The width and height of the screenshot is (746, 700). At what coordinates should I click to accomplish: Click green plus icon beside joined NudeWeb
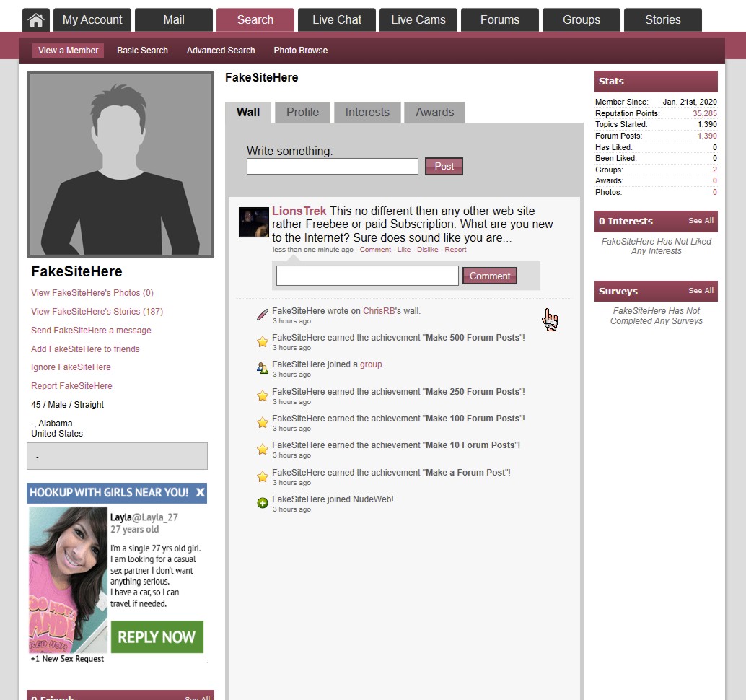coord(263,503)
